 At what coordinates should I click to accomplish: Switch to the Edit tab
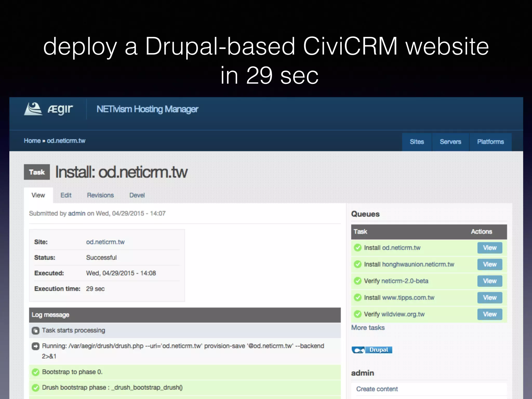tap(66, 195)
